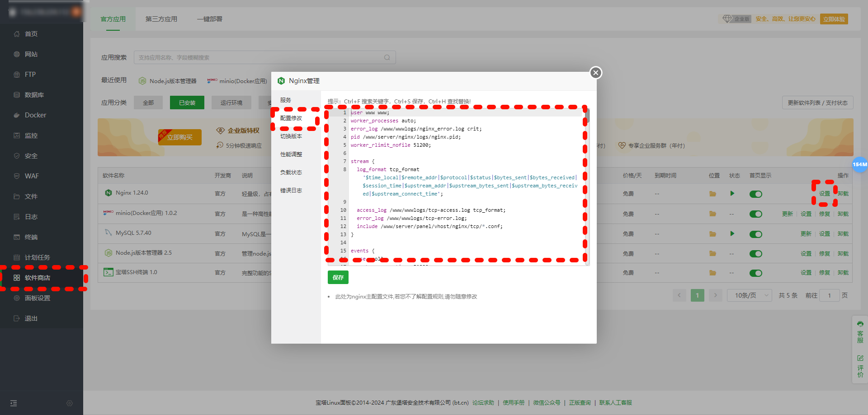
Task: Toggle 首页显示 switch for Node.js row
Action: point(756,254)
